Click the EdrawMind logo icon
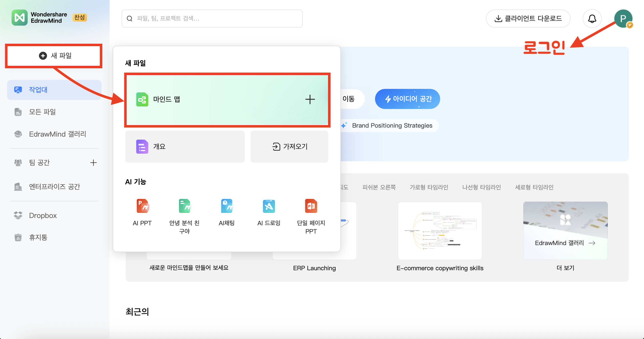Screen dimensions: 644x339 [20, 18]
